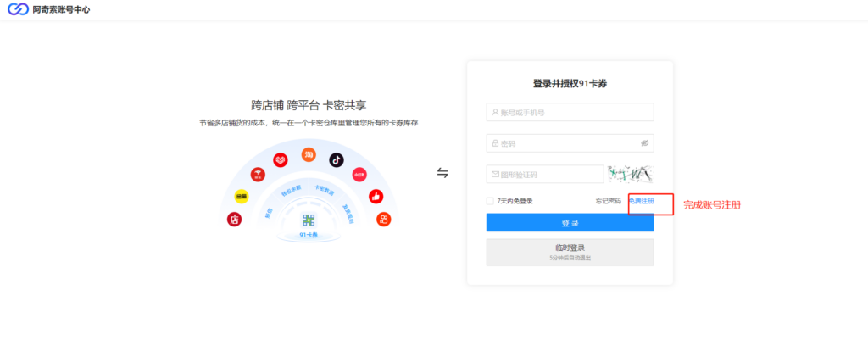
Task: Open the 忘记密码 link
Action: tap(609, 201)
